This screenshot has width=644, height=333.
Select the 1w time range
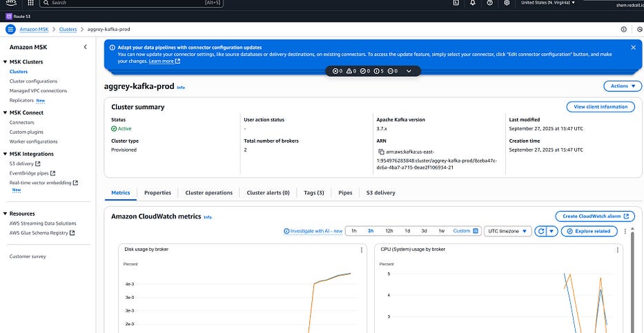442,231
